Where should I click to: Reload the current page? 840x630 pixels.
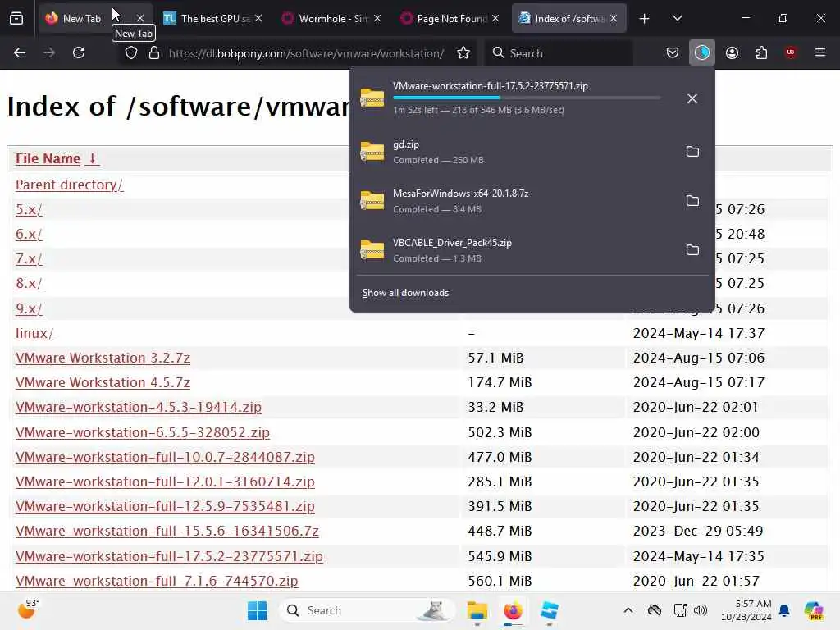point(79,52)
